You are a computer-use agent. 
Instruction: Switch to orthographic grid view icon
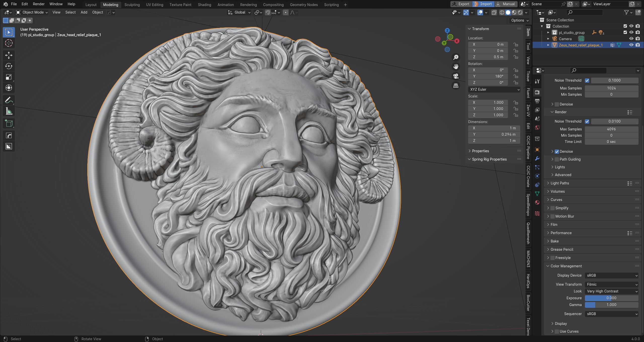[456, 86]
